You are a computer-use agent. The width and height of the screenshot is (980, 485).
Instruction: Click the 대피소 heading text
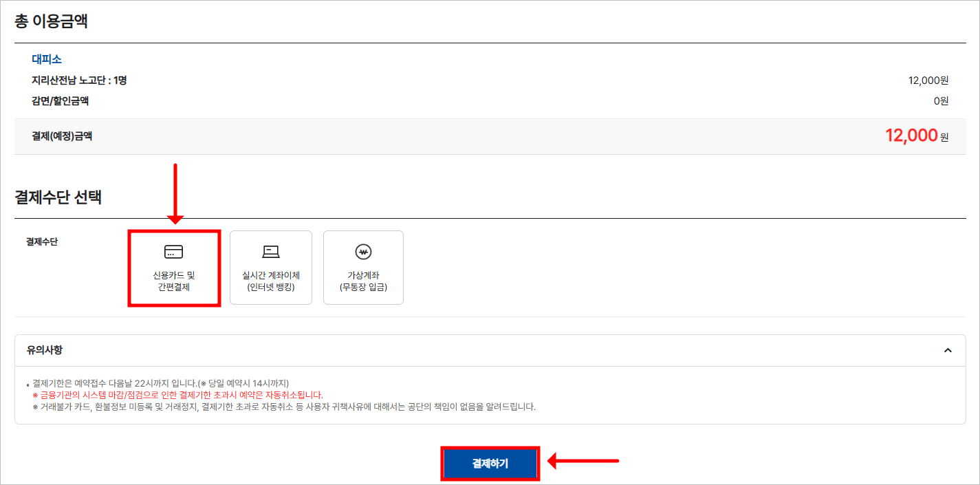coord(47,59)
